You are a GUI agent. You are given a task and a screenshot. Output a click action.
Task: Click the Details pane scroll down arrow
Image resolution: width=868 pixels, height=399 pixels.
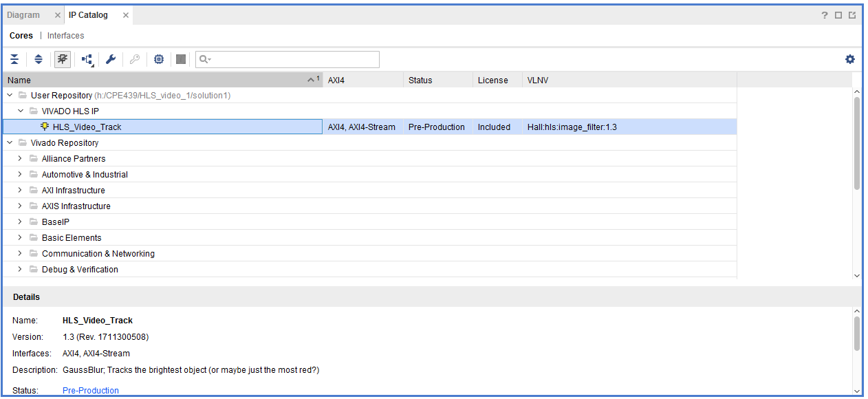click(x=856, y=391)
